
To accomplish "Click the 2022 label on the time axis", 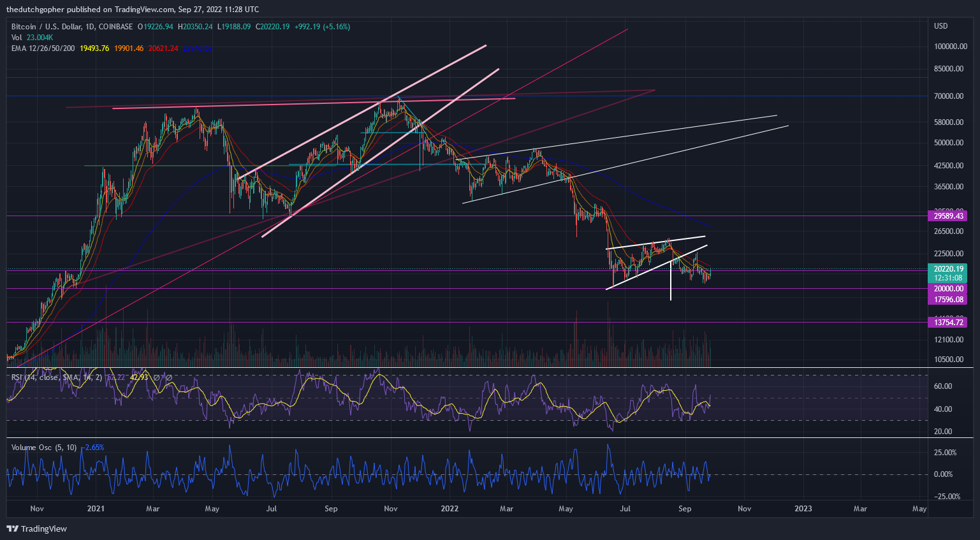I will click(x=450, y=509).
